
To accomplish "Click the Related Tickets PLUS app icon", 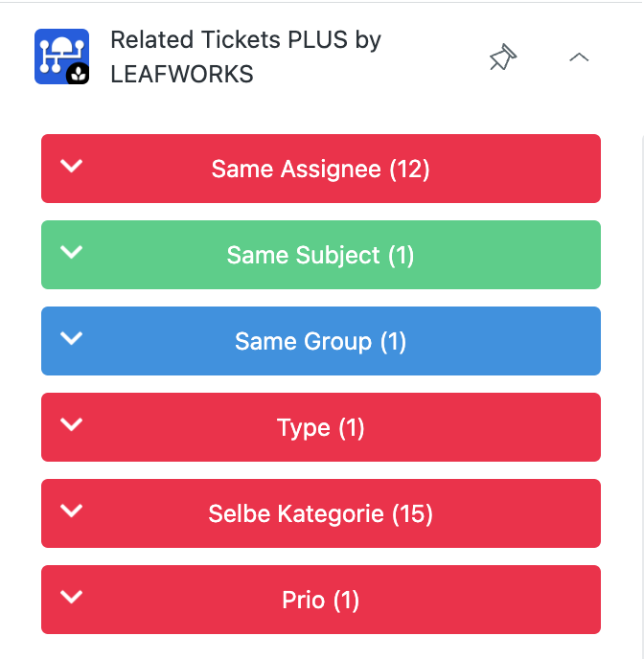I will pyautogui.click(x=61, y=57).
